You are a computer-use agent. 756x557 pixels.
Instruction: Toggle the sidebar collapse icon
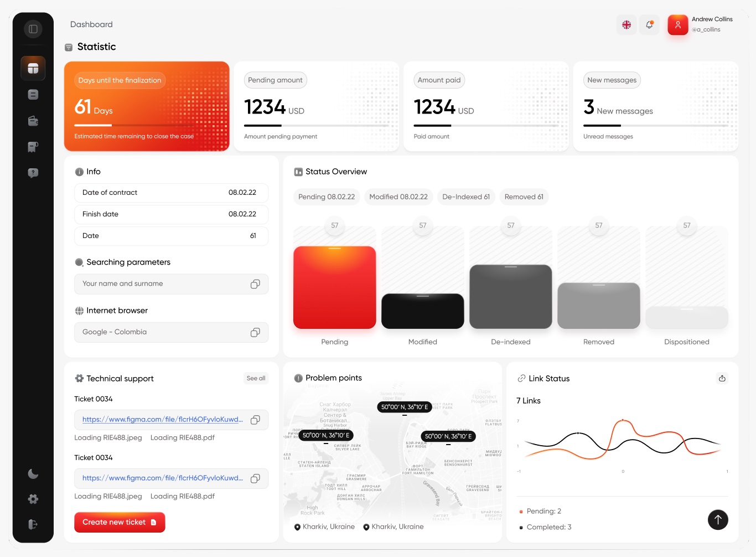pyautogui.click(x=33, y=29)
